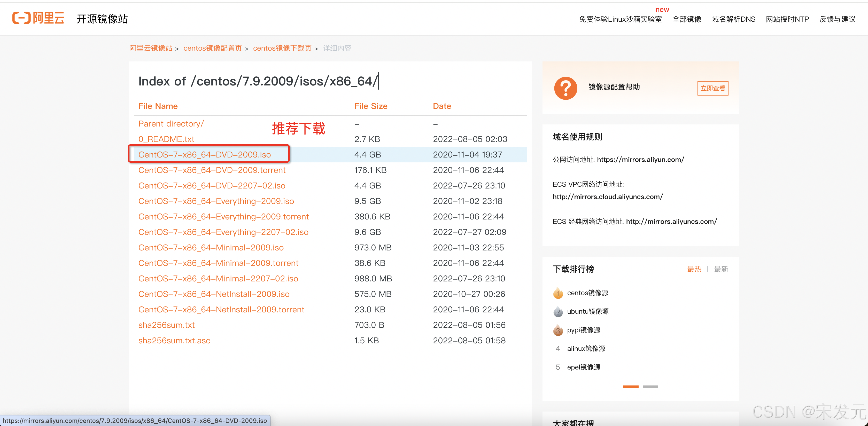The image size is (868, 426).
Task: Open the 网站授时NTP navigation item
Action: pos(787,19)
